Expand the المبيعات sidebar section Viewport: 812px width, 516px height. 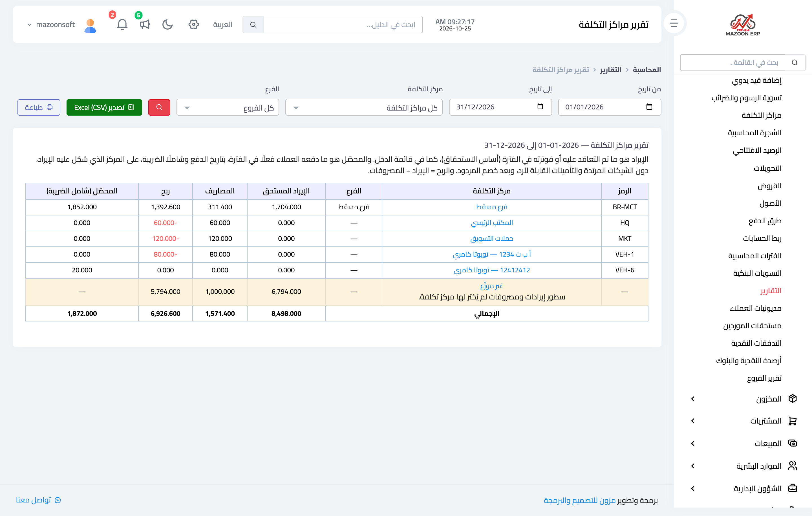(x=693, y=443)
